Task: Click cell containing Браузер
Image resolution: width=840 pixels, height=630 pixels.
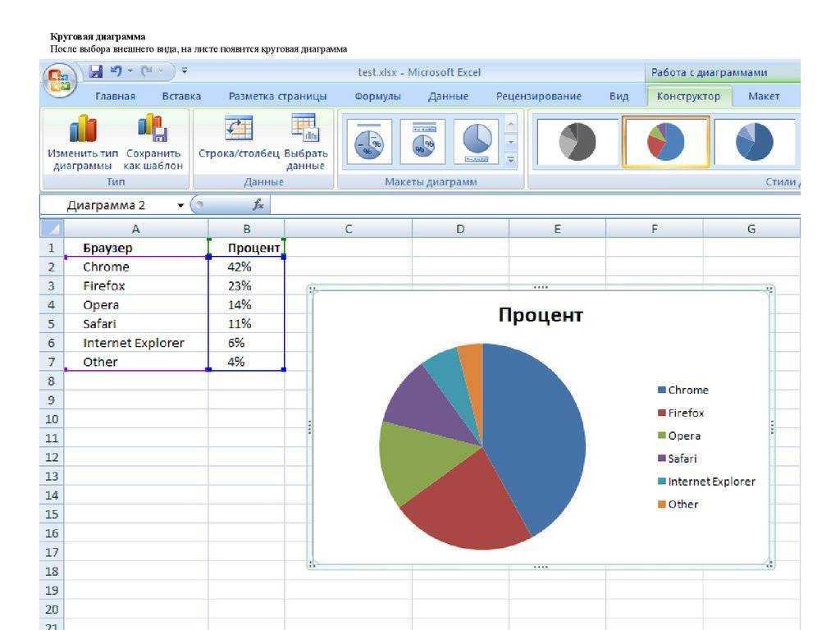Action: click(136, 248)
